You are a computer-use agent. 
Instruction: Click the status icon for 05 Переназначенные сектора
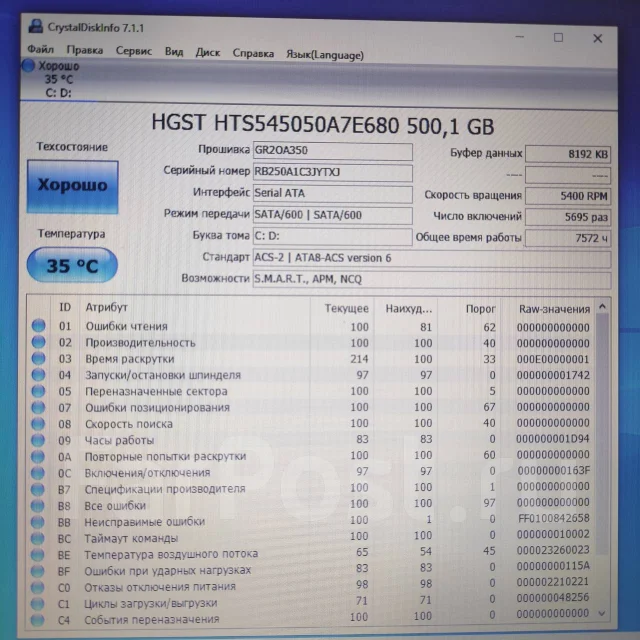tap(38, 391)
